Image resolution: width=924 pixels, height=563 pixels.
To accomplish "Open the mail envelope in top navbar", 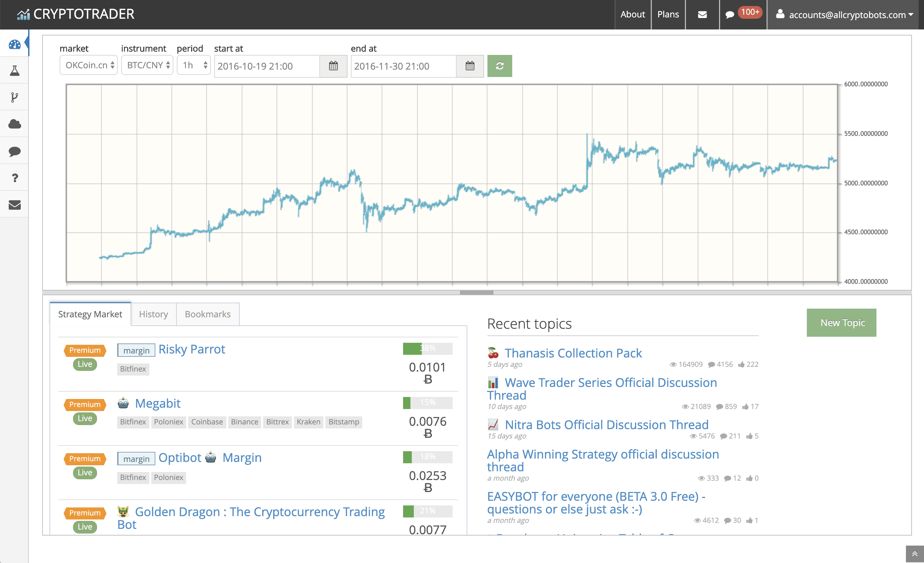I will [702, 15].
